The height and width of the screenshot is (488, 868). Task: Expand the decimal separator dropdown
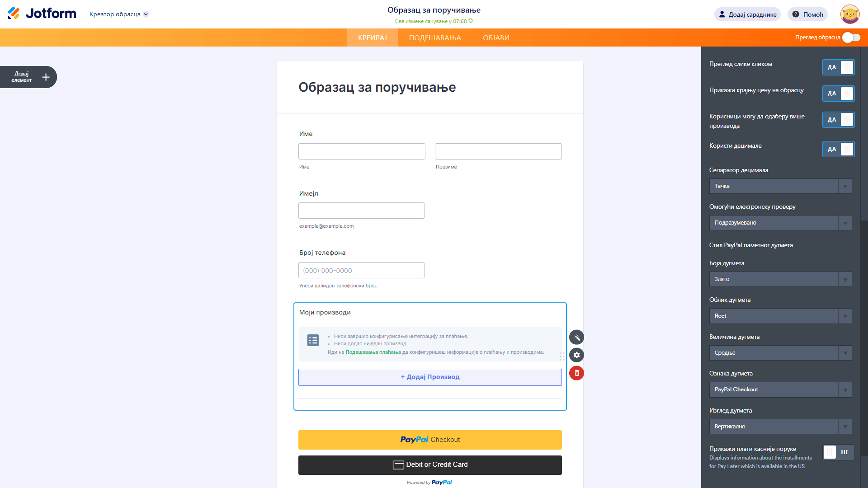tap(780, 186)
